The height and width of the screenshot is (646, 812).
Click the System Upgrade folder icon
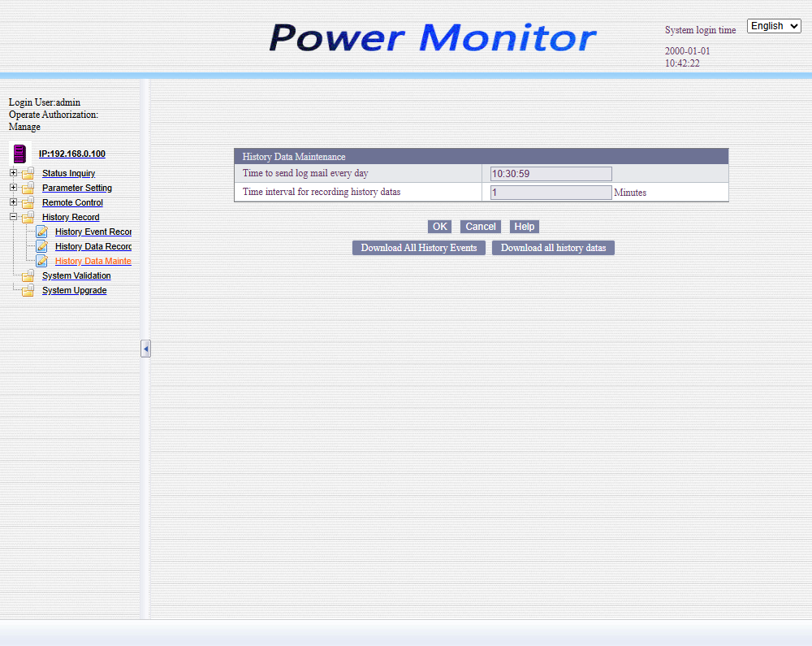point(28,291)
